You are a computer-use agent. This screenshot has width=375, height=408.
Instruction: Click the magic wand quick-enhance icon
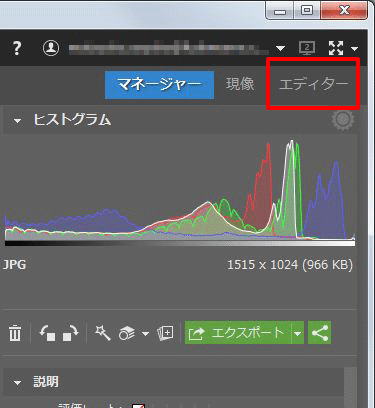point(102,333)
